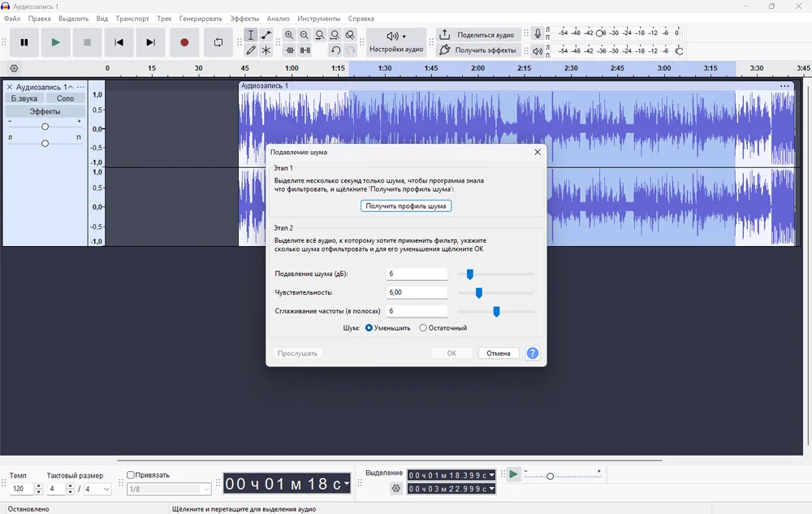The width and height of the screenshot is (812, 514).
Task: Click the 'Чувствительность' slider handle
Action: coord(479,292)
